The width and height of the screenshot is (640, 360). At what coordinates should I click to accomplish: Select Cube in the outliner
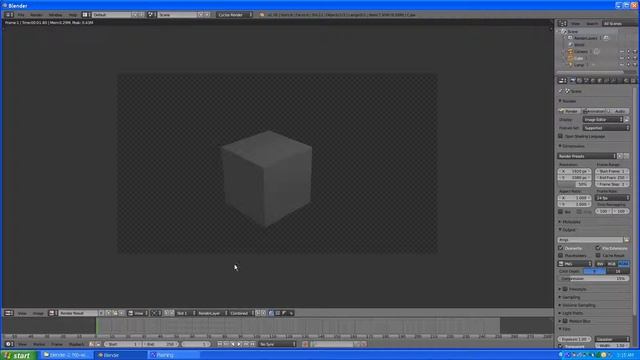click(x=578, y=58)
